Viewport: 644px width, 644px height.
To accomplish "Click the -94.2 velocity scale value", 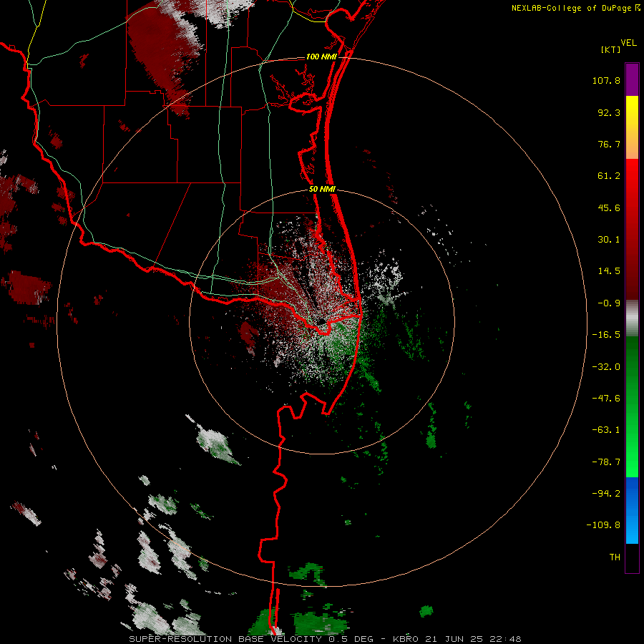I will [606, 493].
